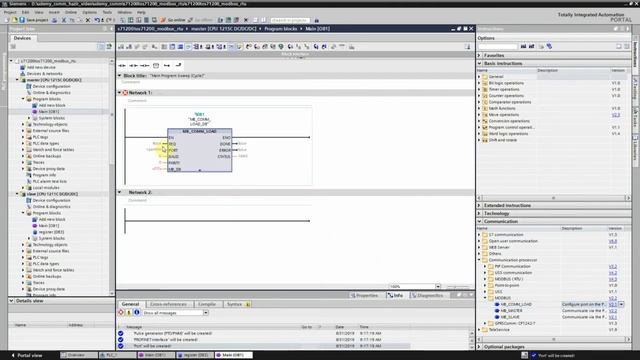Open the Diagnostics inspector tab
Screen dimensions: 640x360
(427, 295)
